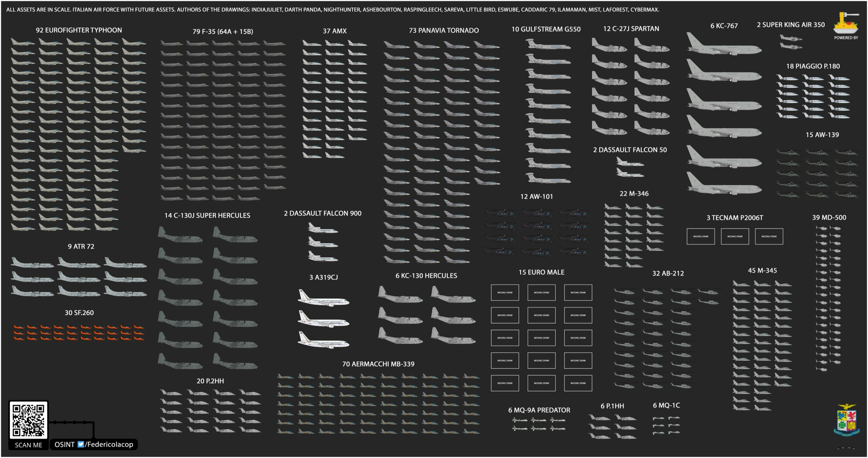Select the 73 PANAVIA TORNADO heading
The height and width of the screenshot is (458, 868).
click(444, 31)
